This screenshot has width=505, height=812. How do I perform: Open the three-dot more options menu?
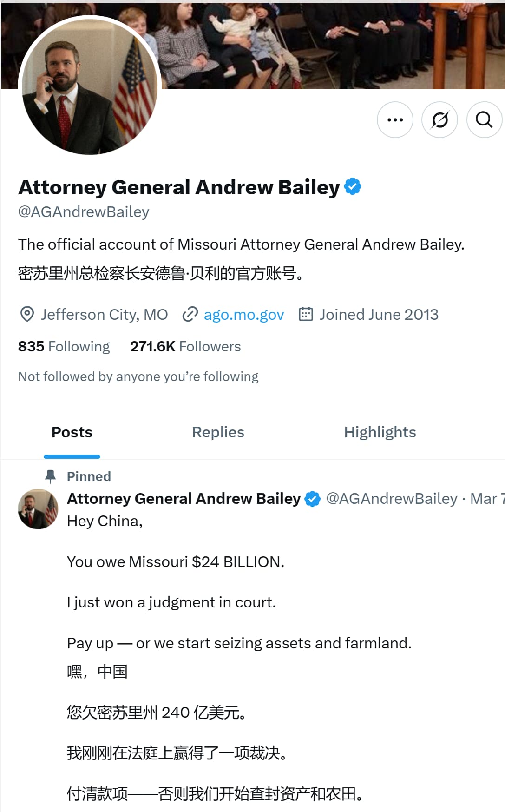[395, 120]
